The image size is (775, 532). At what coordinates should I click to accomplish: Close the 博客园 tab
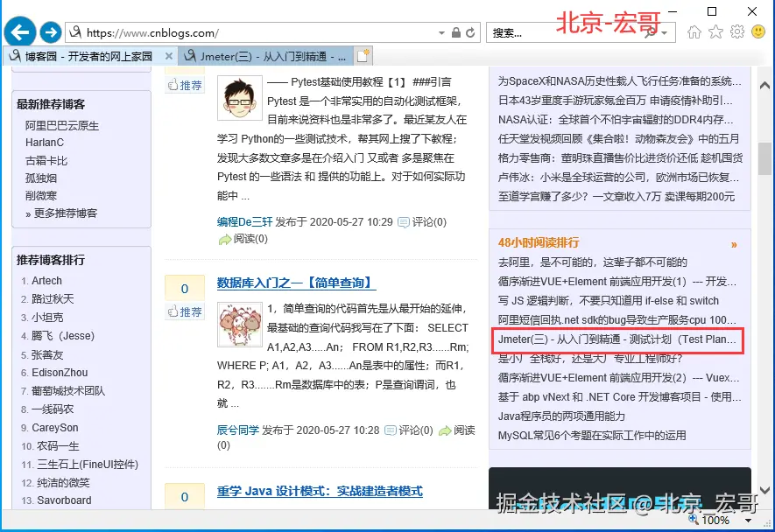[x=168, y=56]
